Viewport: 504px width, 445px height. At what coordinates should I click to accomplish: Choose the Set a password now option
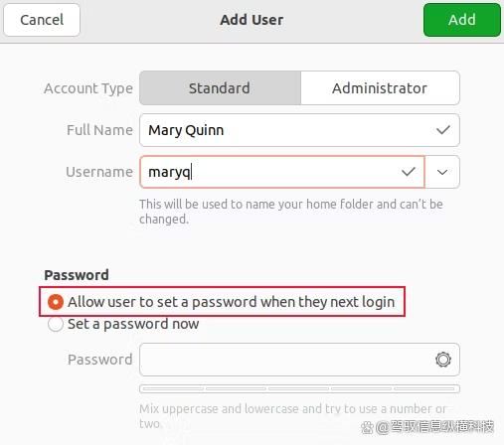(x=123, y=324)
